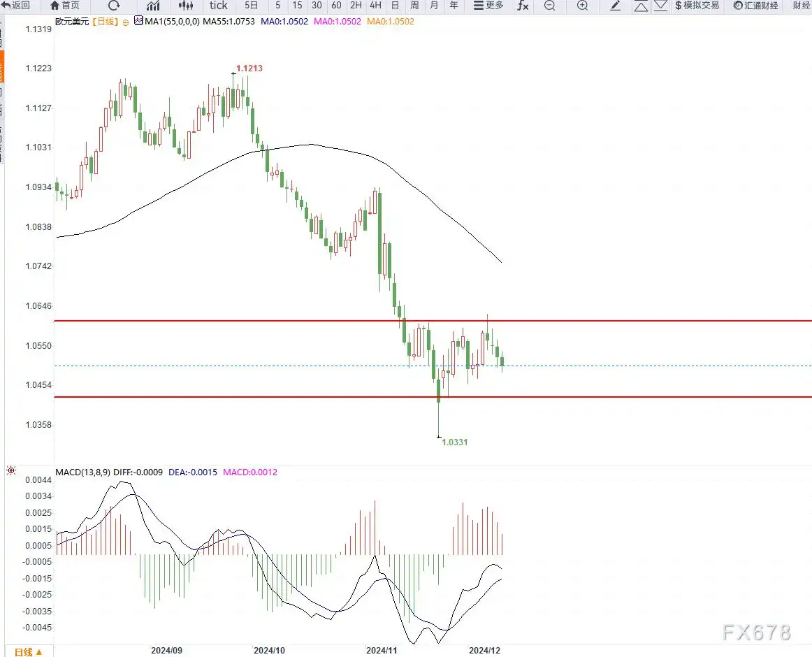This screenshot has width=812, height=657.
Task: Click the MACD:0.0012 value
Action: point(250,472)
